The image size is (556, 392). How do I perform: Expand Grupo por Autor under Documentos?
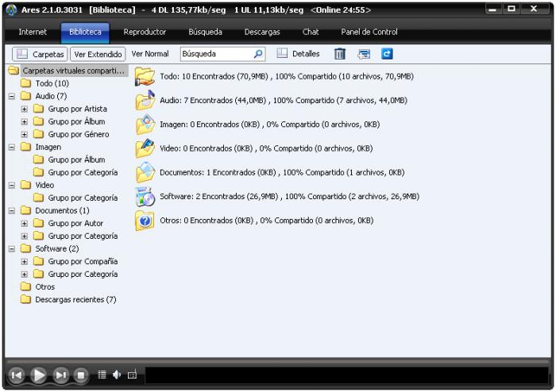click(x=24, y=224)
